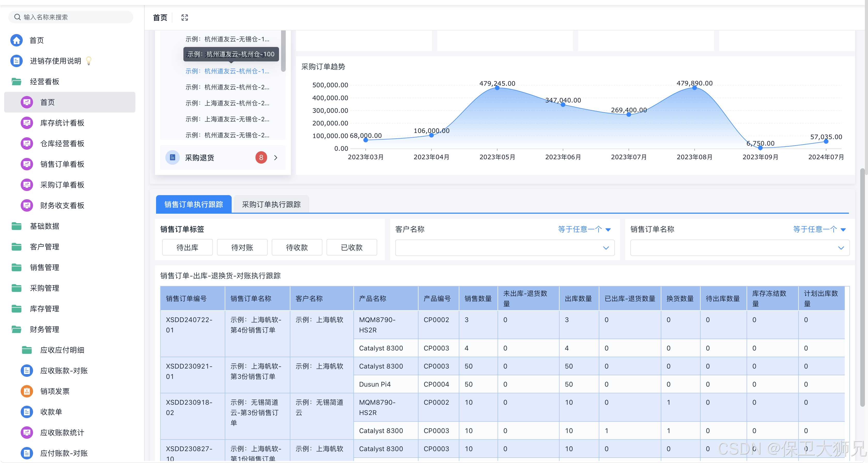
Task: Open 进销存使用说明 document icon
Action: tap(17, 61)
